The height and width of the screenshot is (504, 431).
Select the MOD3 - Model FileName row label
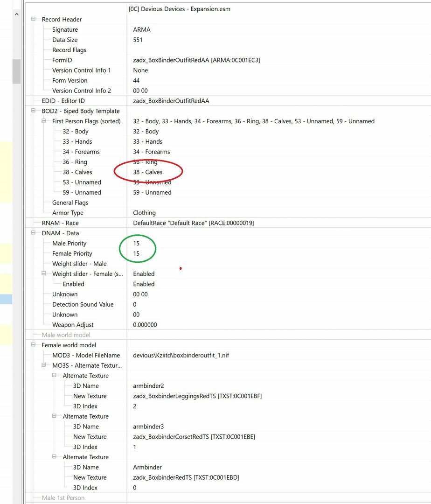click(86, 356)
